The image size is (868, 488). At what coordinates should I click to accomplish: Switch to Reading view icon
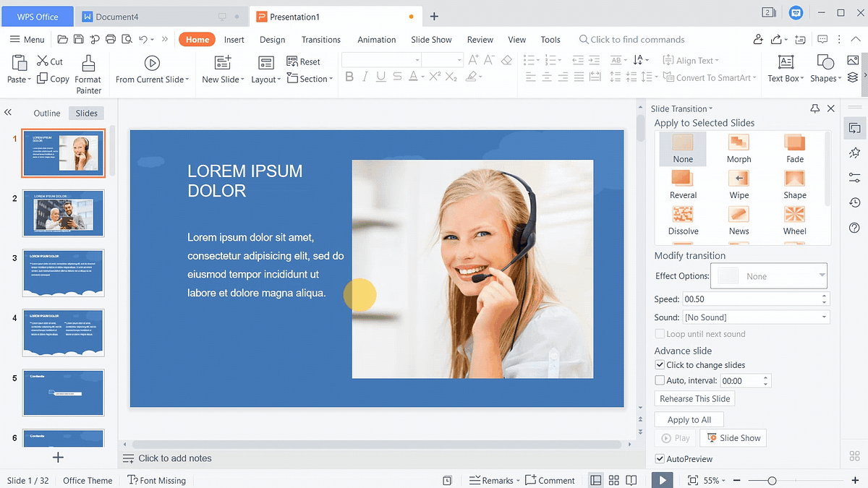point(631,480)
